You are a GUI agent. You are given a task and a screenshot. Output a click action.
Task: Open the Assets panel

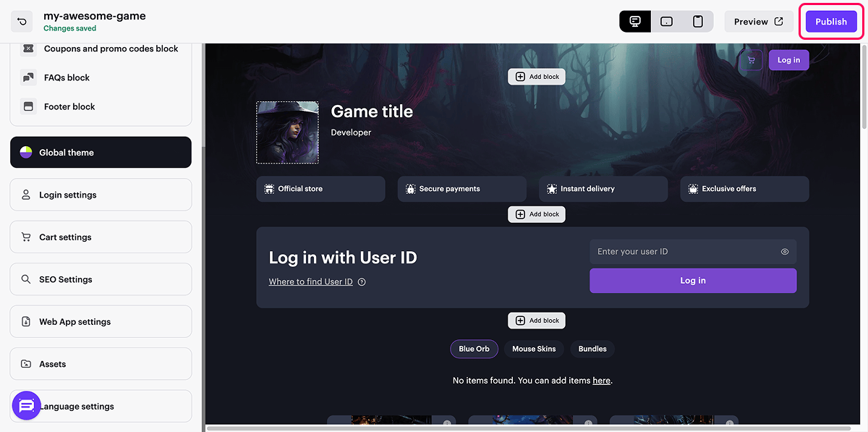pyautogui.click(x=101, y=364)
